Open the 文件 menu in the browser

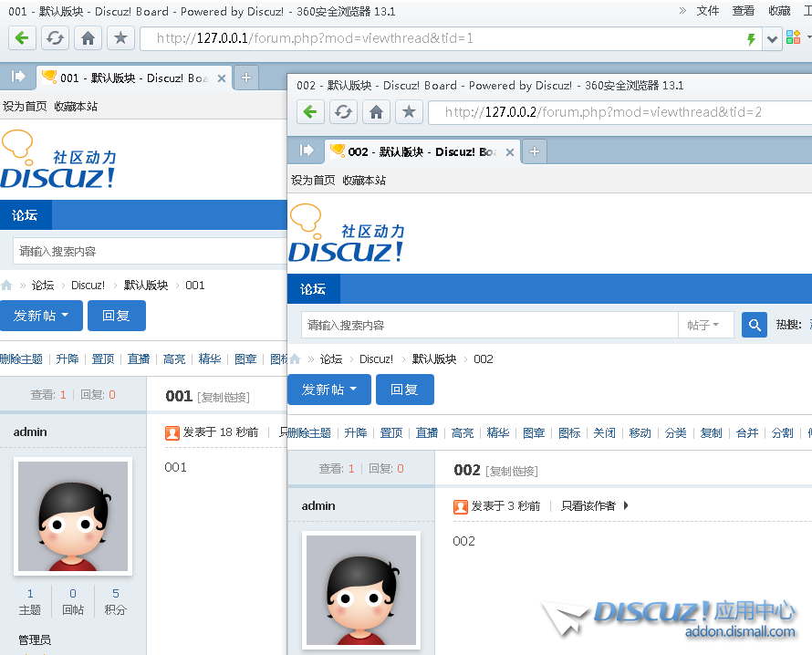(x=708, y=11)
